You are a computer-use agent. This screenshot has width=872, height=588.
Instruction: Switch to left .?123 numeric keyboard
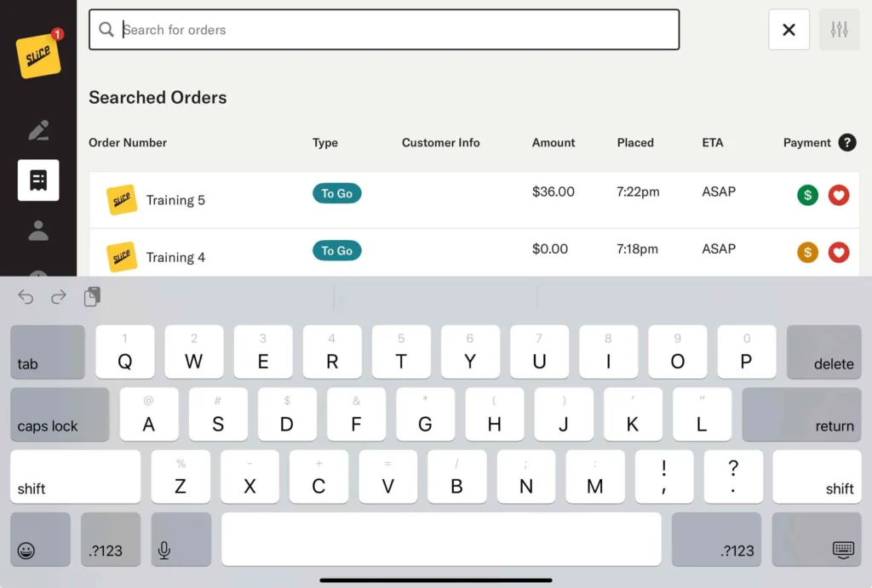pos(111,539)
